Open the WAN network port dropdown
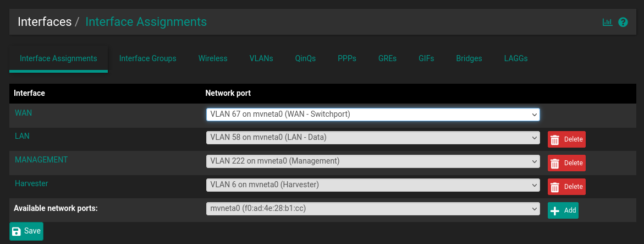644x244 pixels. (372, 114)
